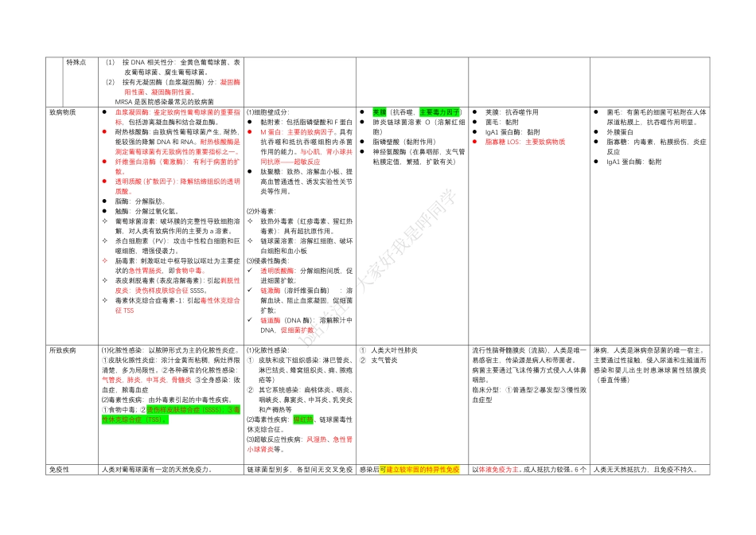756x535 pixels.
Task: Click the yellow highlighted 可建立较牢固的特异性免疫 text
Action: click(x=419, y=470)
